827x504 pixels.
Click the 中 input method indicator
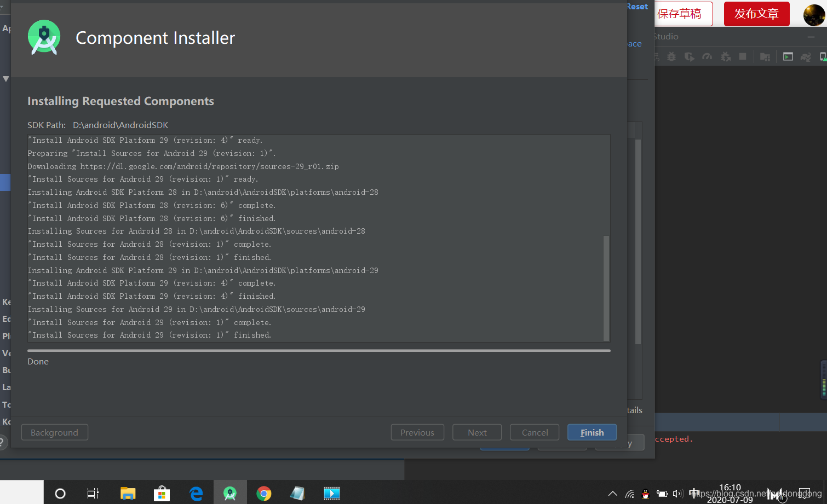(694, 493)
